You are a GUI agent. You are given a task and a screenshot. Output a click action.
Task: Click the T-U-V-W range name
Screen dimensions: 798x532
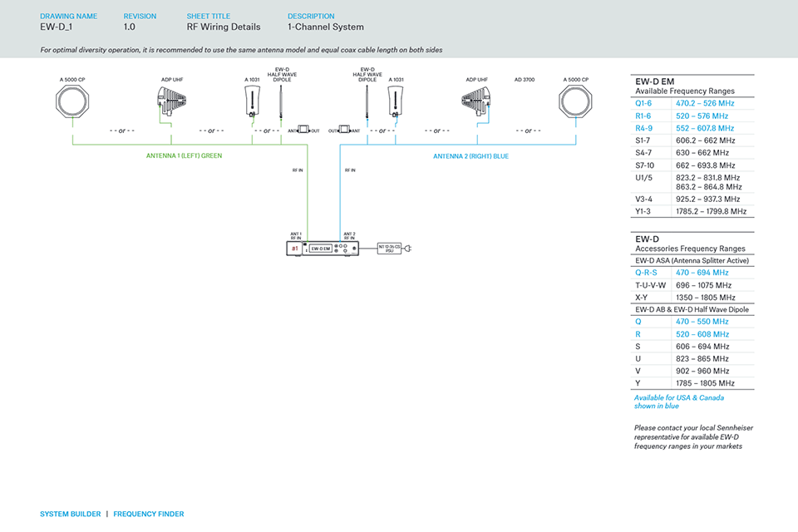click(650, 286)
